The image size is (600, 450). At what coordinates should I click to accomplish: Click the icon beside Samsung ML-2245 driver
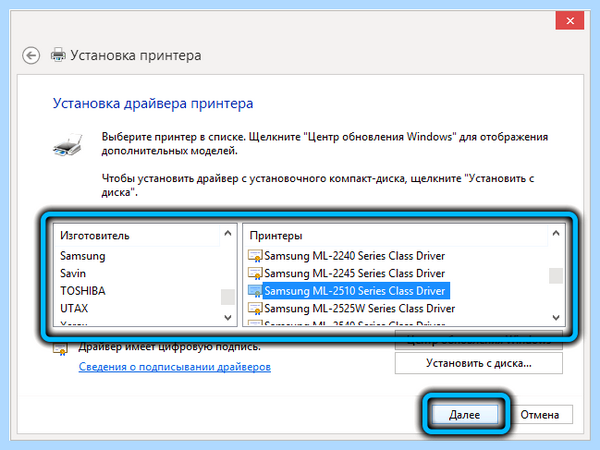point(255,273)
